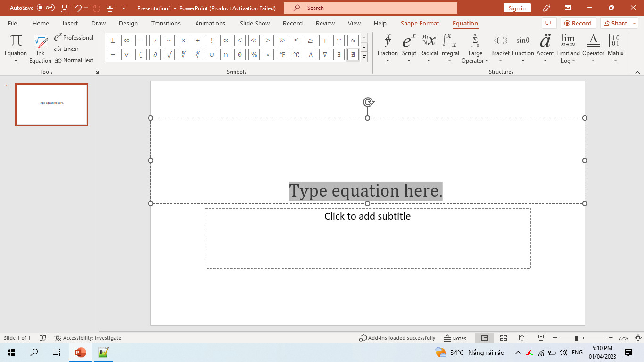Open Matrix structures dropdown
644x362 pixels.
[x=616, y=49]
